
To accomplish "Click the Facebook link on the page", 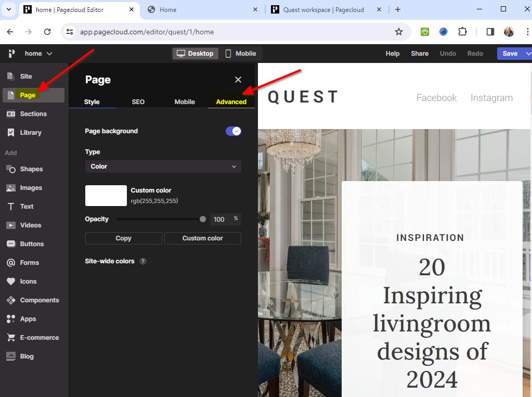I will point(437,98).
